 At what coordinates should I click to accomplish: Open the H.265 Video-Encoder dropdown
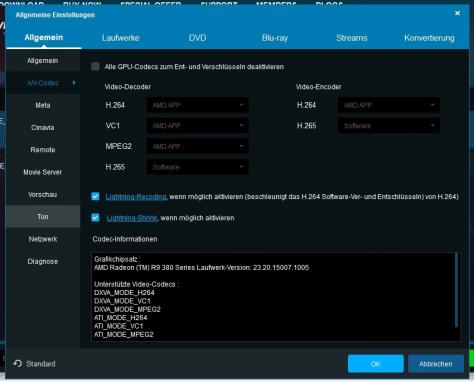pos(389,126)
